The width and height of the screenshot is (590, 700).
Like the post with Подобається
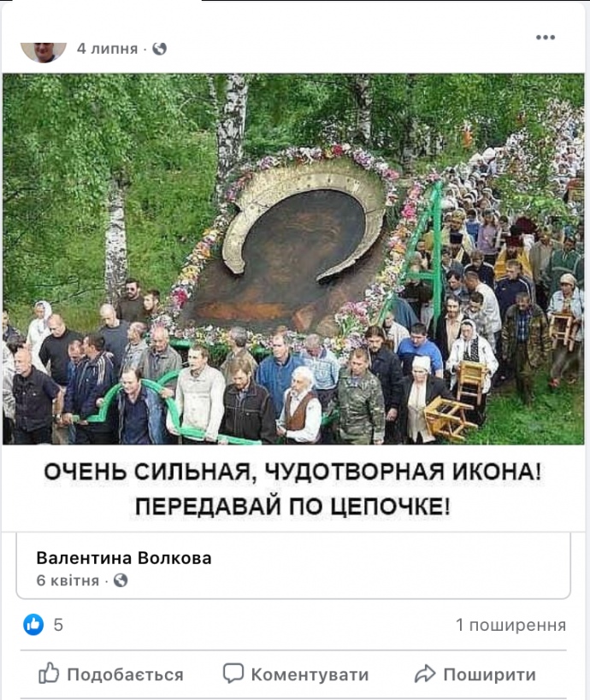(x=111, y=674)
